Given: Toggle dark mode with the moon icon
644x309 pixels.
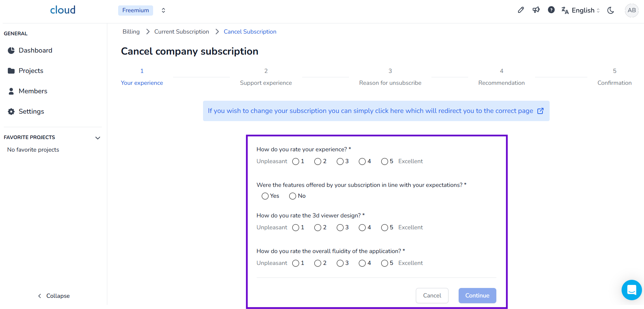Looking at the screenshot, I should (611, 10).
